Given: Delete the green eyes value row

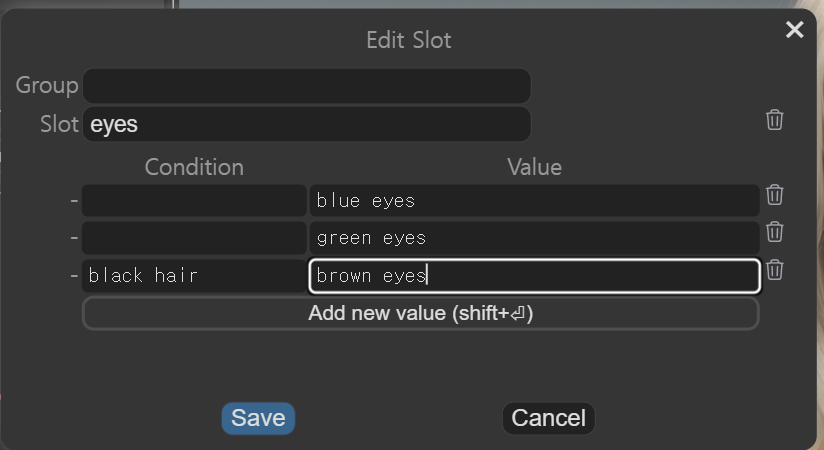Looking at the screenshot, I should [x=774, y=232].
